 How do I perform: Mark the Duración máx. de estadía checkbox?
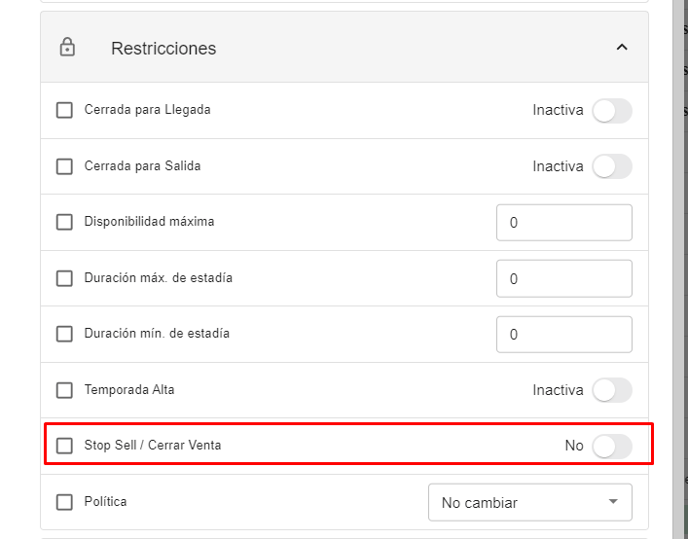tap(65, 278)
